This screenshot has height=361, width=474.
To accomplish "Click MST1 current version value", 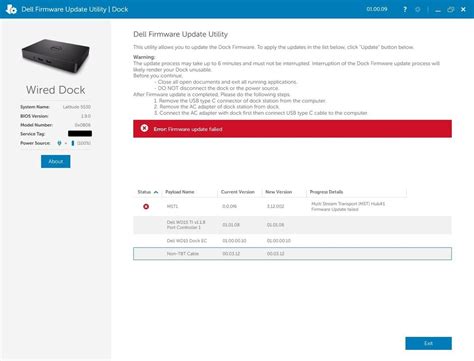I will 229,206.
